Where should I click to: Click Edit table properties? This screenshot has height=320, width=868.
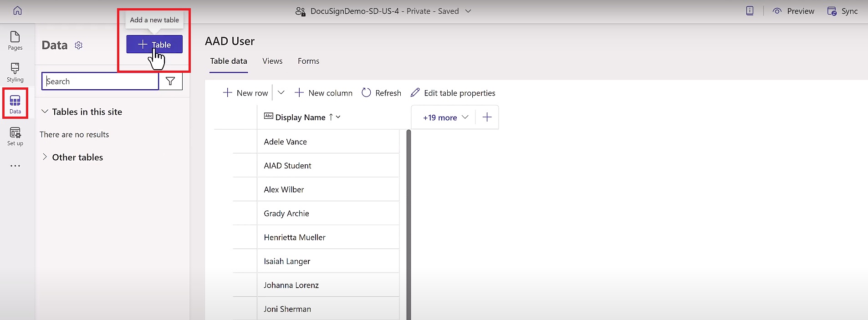(x=453, y=93)
